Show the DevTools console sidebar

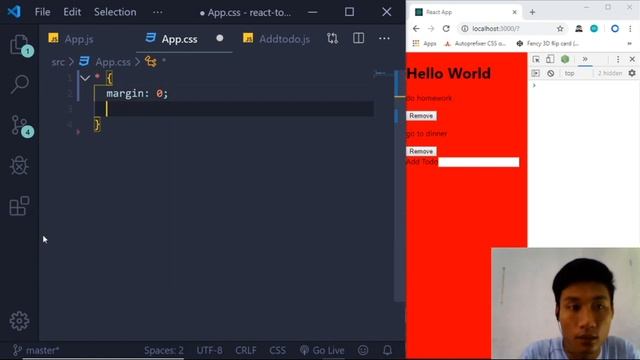pyautogui.click(x=536, y=73)
